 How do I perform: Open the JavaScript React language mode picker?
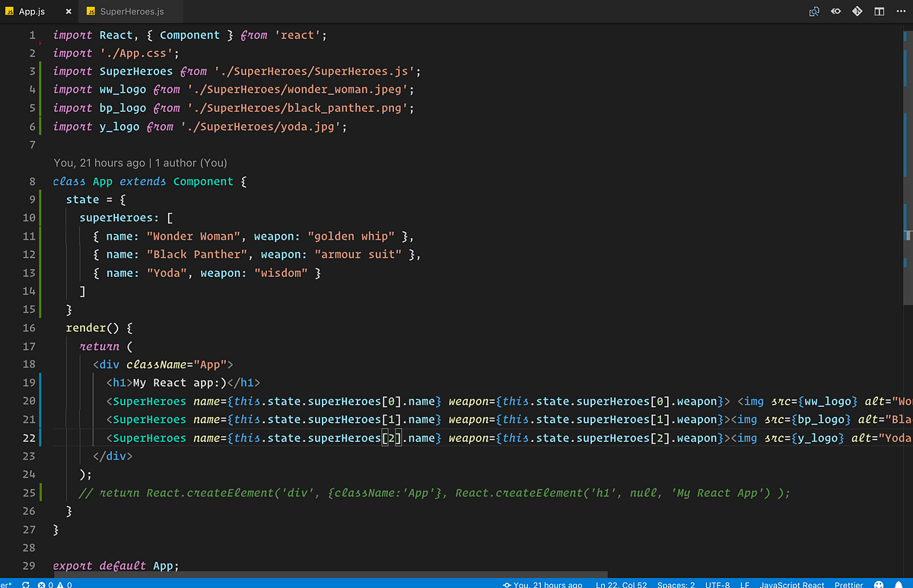point(791,584)
